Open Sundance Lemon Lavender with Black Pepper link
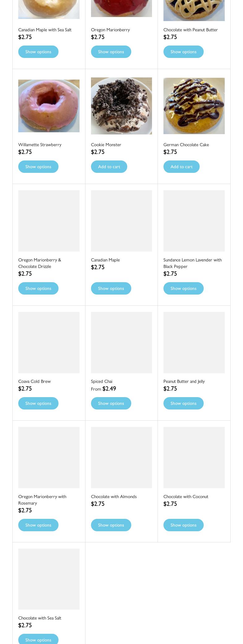 point(192,263)
